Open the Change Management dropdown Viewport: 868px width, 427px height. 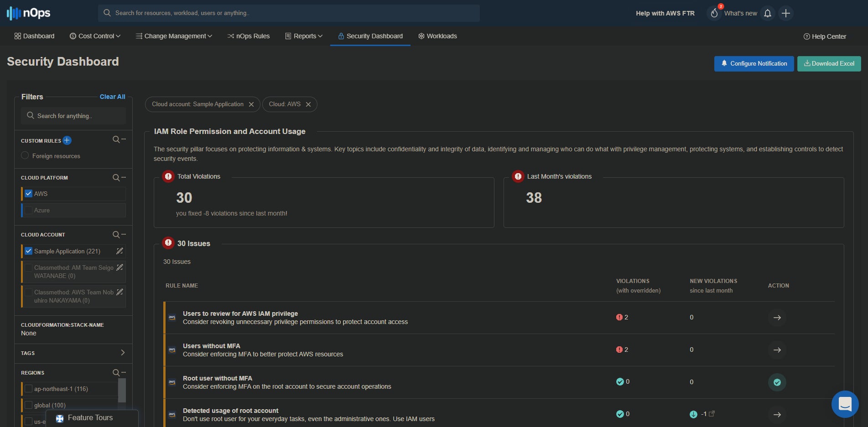tap(174, 36)
